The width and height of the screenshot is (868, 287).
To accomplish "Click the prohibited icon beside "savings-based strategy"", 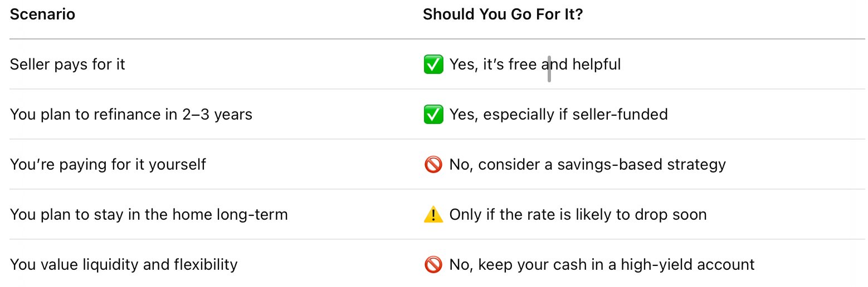I will [x=433, y=165].
